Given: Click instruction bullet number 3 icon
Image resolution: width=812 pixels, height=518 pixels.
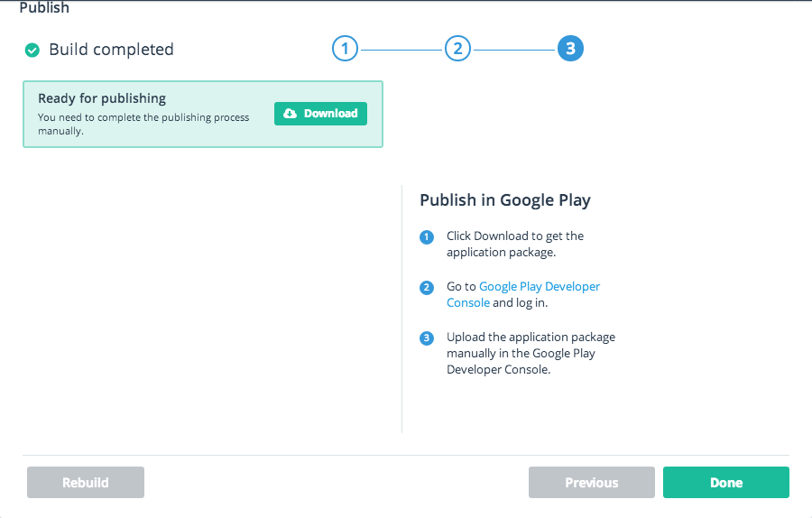Looking at the screenshot, I should click(x=427, y=338).
